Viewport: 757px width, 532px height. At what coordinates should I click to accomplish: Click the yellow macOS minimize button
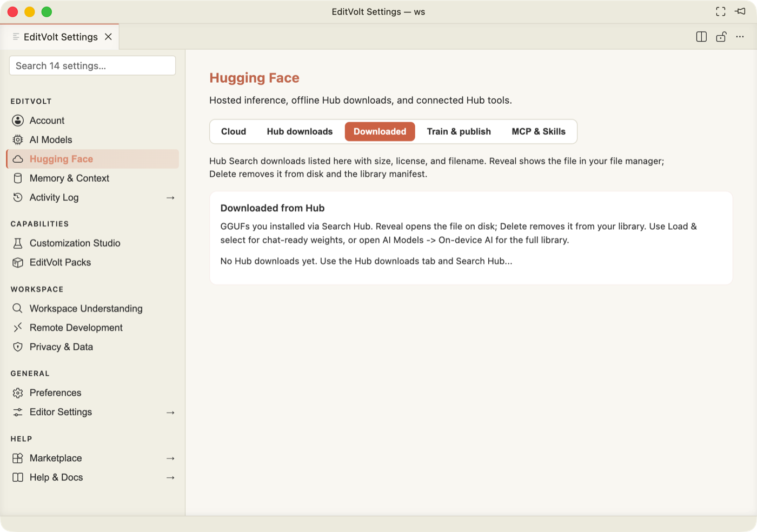[30, 11]
